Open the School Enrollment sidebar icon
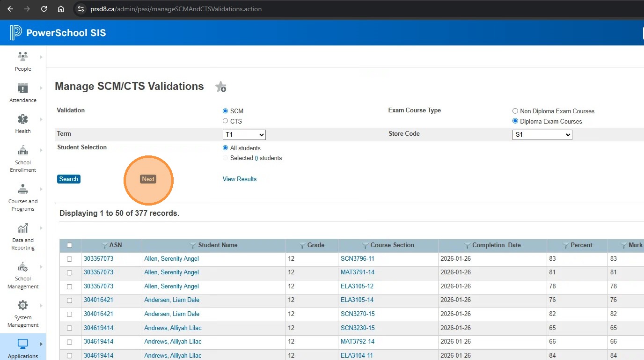This screenshot has width=644, height=360. pyautogui.click(x=22, y=150)
